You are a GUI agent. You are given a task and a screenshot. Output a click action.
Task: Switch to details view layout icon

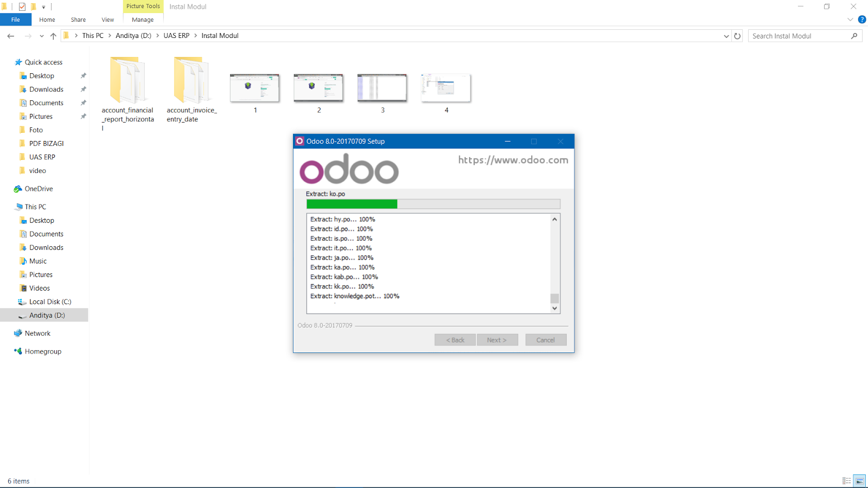pos(846,481)
